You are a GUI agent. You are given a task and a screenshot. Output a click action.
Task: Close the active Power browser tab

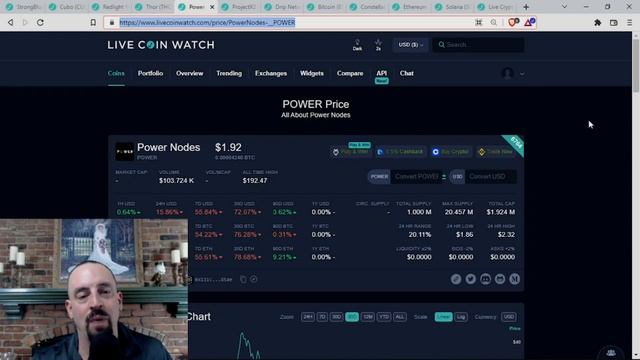pos(212,7)
